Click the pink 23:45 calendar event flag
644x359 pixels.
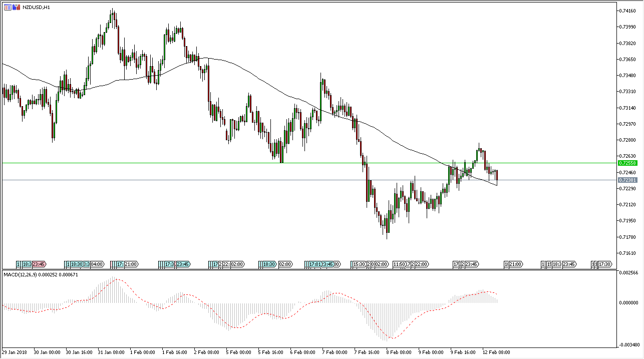coord(39,264)
